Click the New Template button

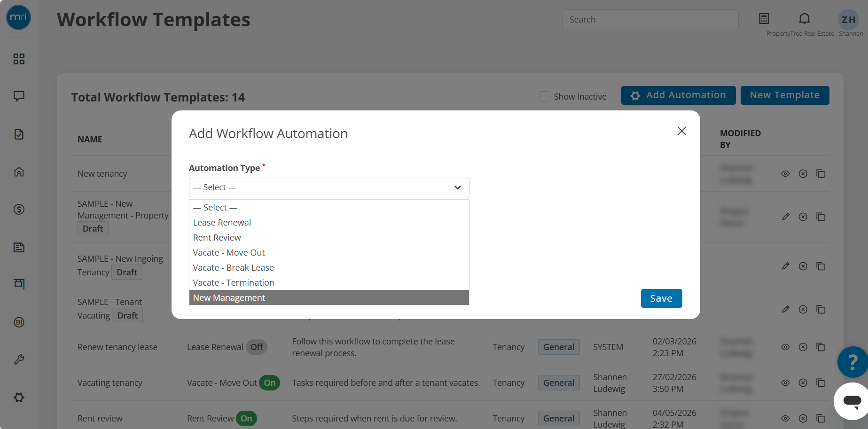point(785,95)
